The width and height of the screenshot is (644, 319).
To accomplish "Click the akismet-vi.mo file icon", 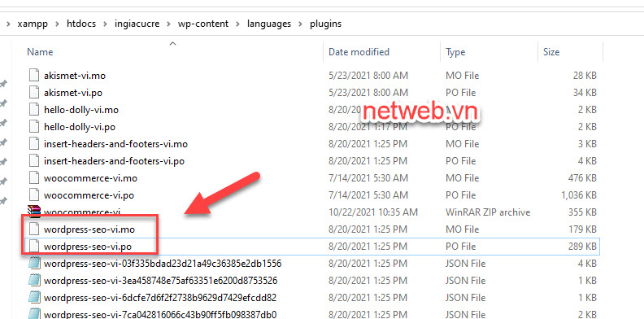I will tap(34, 76).
